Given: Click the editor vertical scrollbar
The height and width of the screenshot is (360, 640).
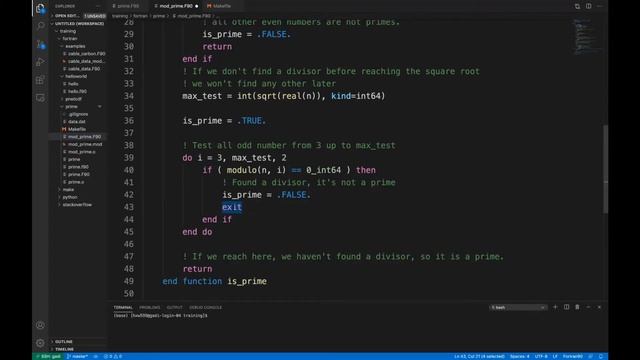Looking at the screenshot, I should point(605,169).
